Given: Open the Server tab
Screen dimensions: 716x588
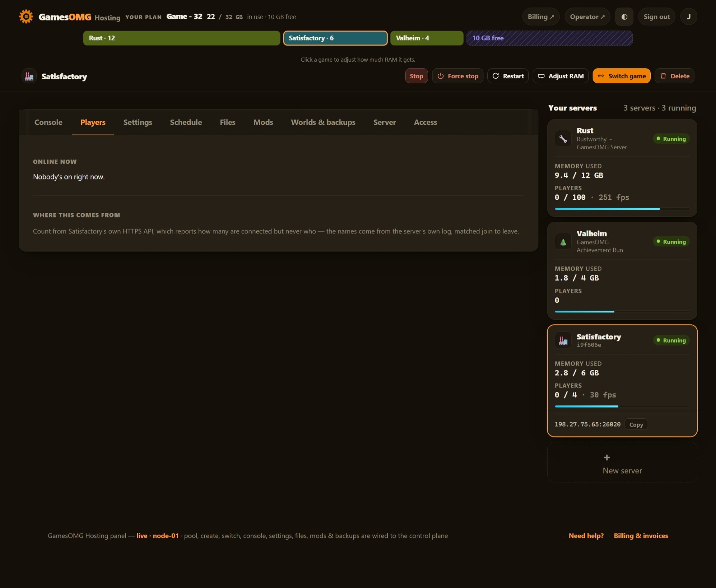Looking at the screenshot, I should (x=384, y=122).
